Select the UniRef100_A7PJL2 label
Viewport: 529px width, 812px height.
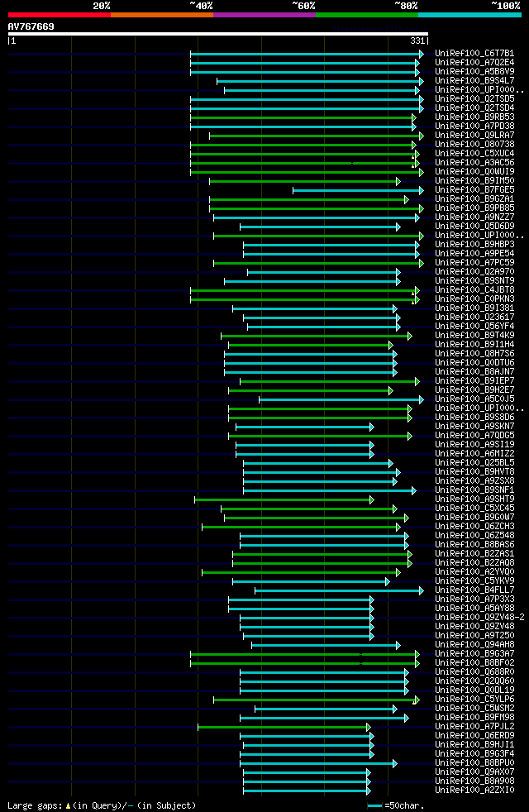click(474, 727)
